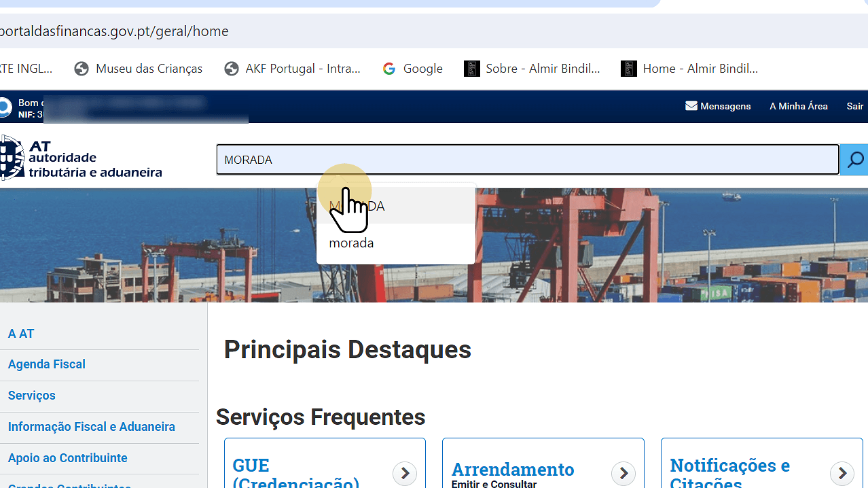Select the lowercase morada suggestion

click(x=352, y=243)
